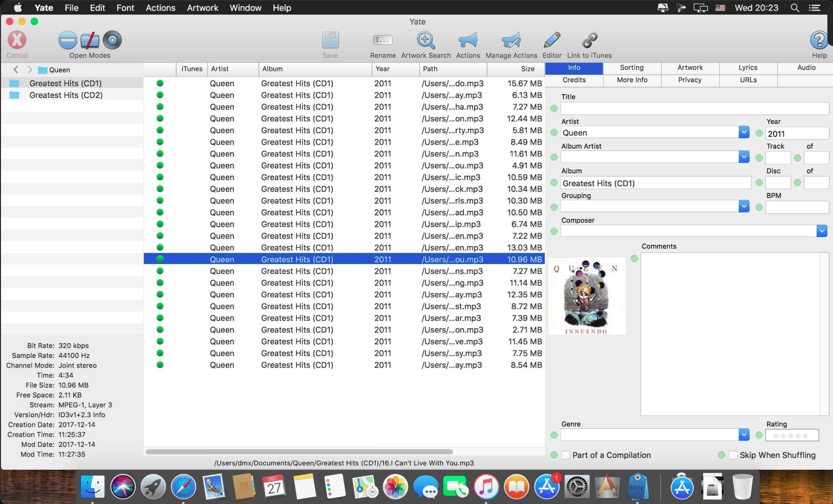Open Photos app in the dock
Screen dimensions: 833x504
pos(395,487)
